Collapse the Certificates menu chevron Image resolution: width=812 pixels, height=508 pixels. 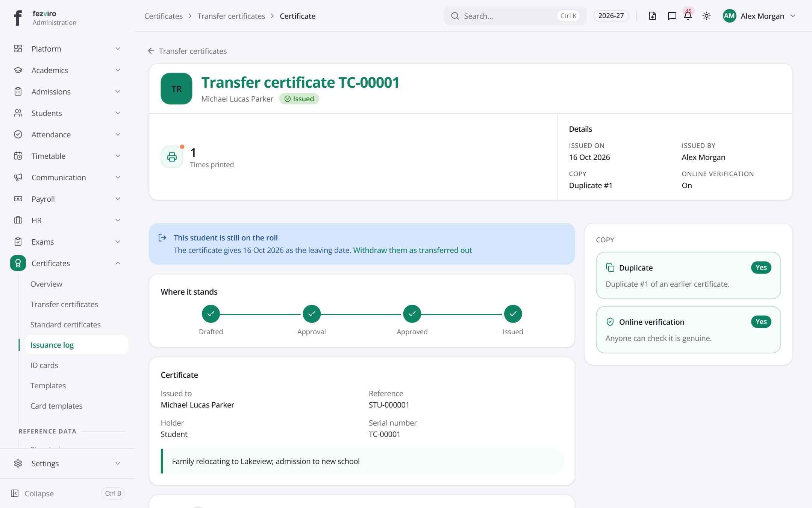[118, 263]
